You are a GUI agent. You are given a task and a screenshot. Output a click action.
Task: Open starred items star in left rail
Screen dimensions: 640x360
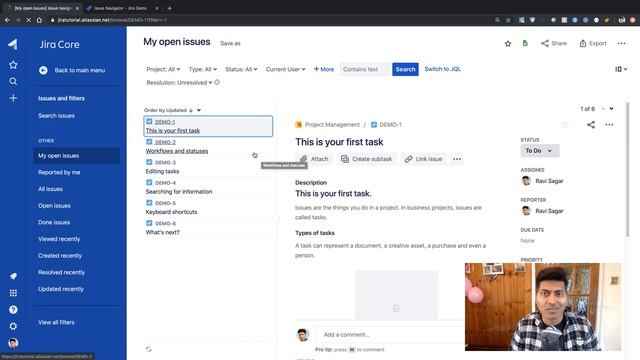(13, 64)
